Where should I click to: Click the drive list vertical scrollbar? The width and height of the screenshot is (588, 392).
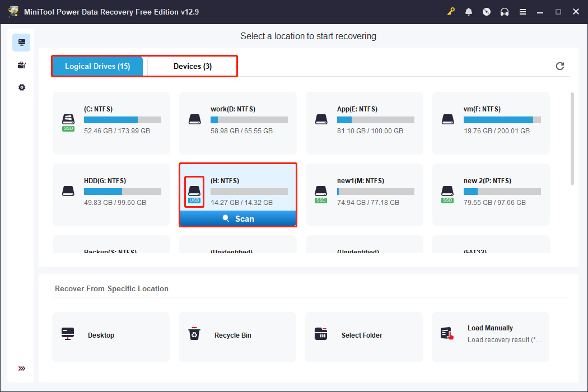point(572,139)
